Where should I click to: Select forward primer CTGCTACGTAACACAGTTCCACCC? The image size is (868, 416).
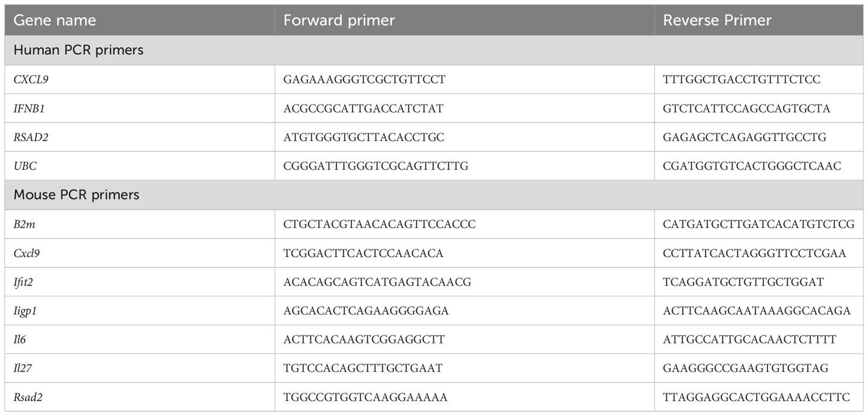(x=379, y=224)
